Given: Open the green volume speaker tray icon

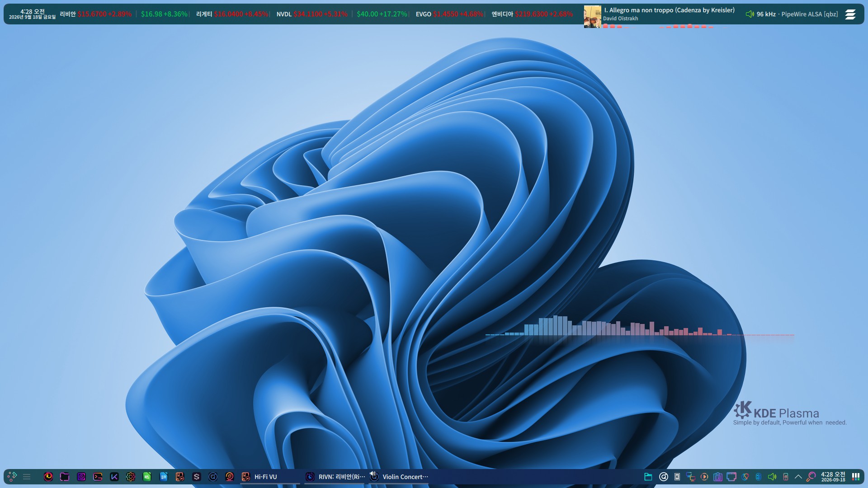Looking at the screenshot, I should (772, 476).
